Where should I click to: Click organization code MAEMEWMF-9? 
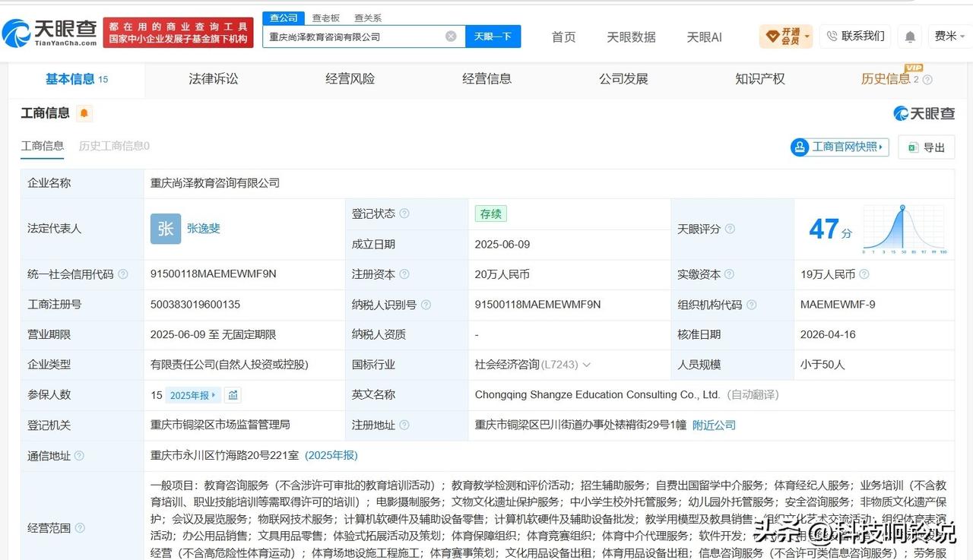pyautogui.click(x=838, y=305)
